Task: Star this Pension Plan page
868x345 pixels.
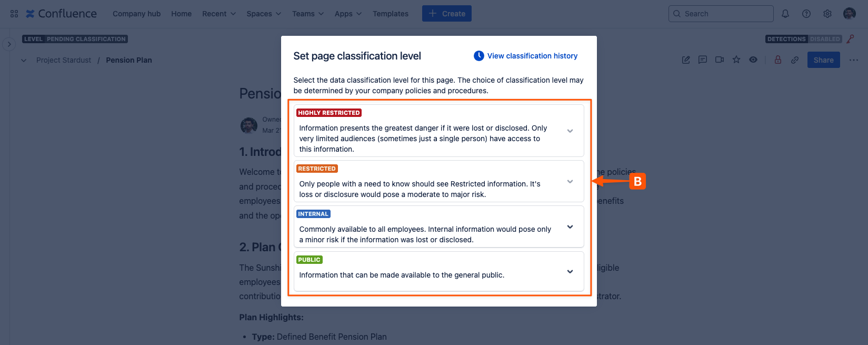Action: [736, 60]
